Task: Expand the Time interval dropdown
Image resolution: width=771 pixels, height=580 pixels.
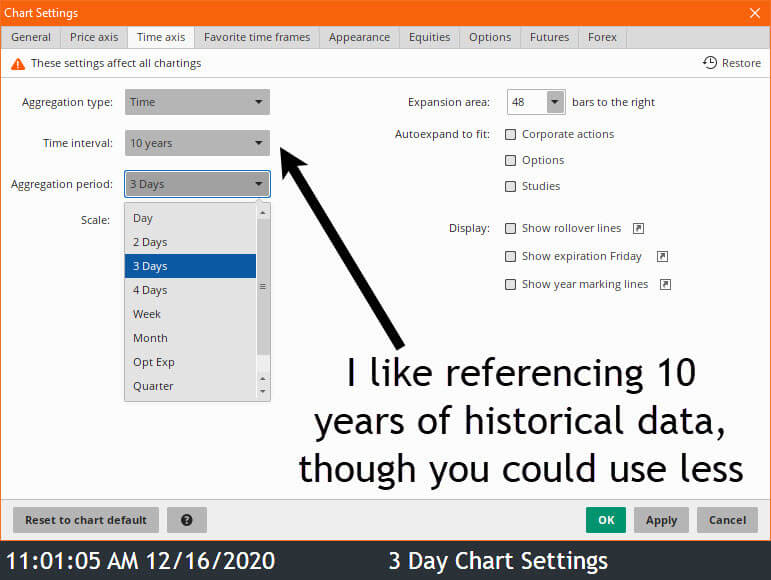Action: (197, 143)
